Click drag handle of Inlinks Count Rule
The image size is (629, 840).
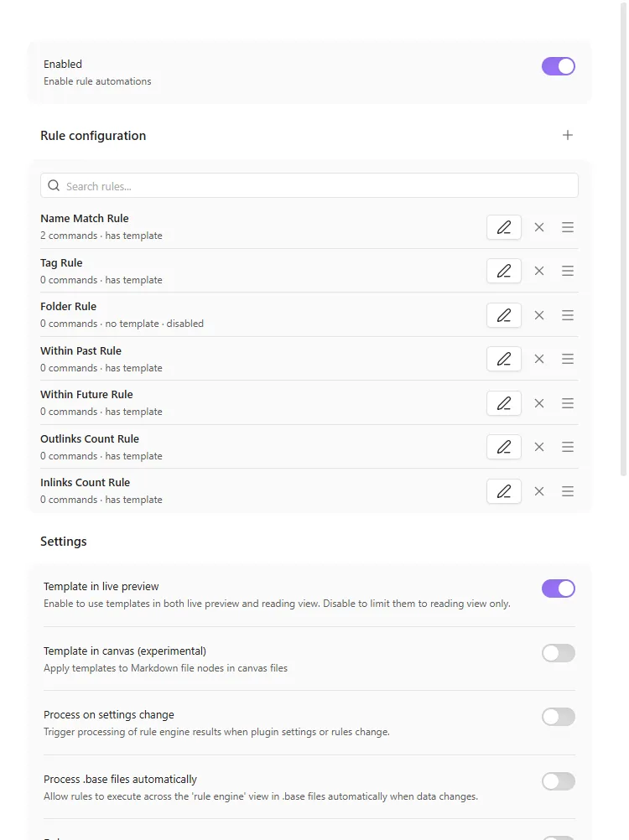pyautogui.click(x=568, y=491)
